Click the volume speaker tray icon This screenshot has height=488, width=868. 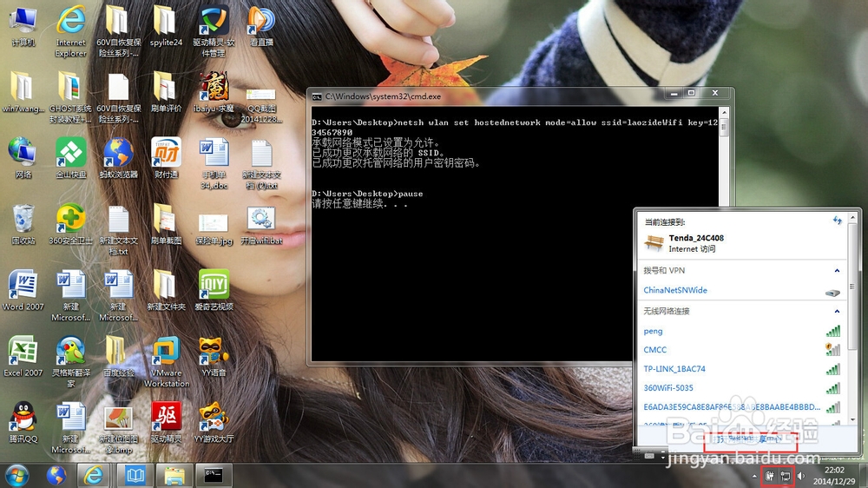801,476
